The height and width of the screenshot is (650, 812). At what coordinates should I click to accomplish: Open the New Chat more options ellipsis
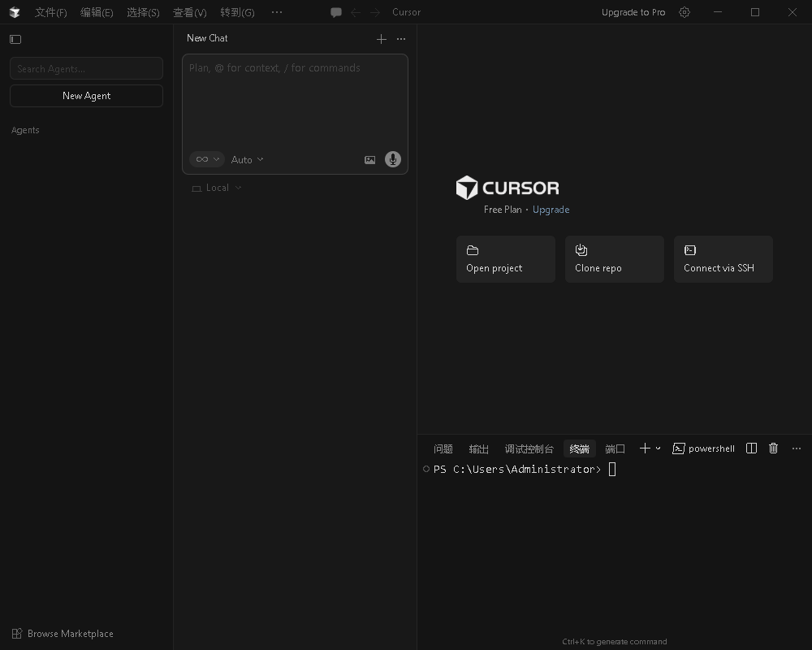pos(401,39)
